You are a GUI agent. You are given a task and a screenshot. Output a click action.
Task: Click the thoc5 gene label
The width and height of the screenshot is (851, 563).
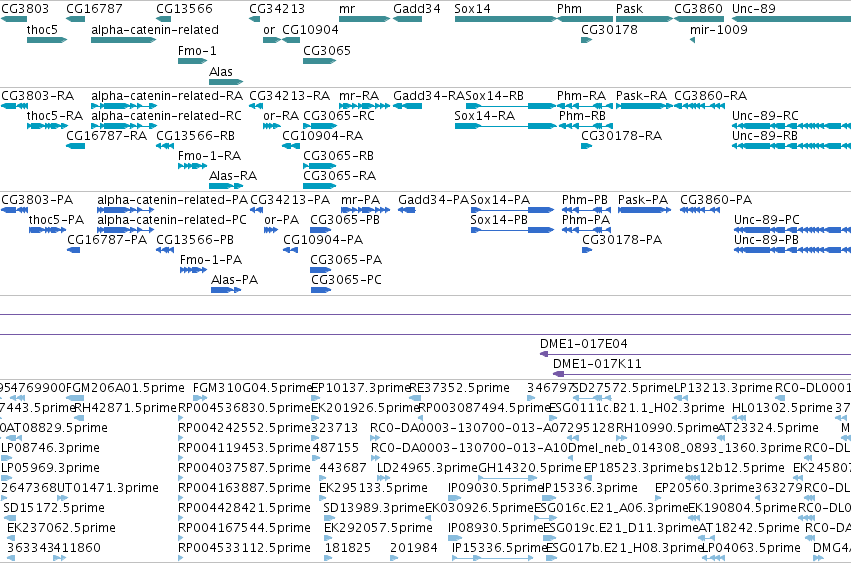(42, 30)
